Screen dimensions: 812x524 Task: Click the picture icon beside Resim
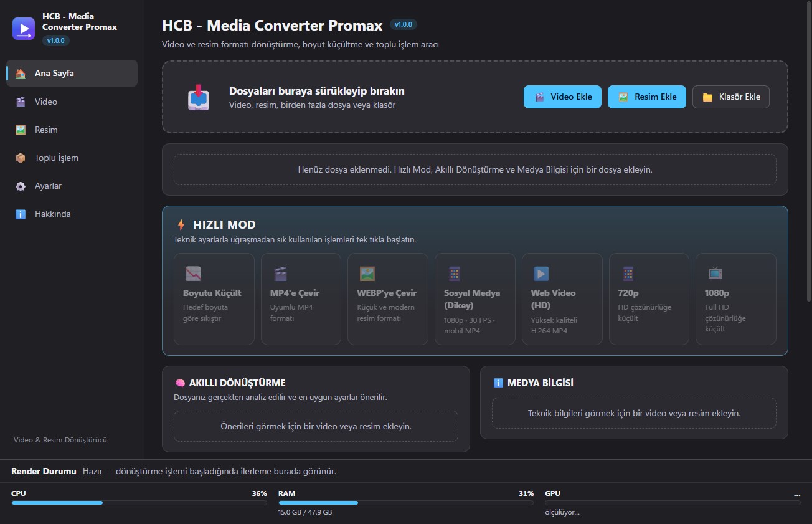coord(21,130)
